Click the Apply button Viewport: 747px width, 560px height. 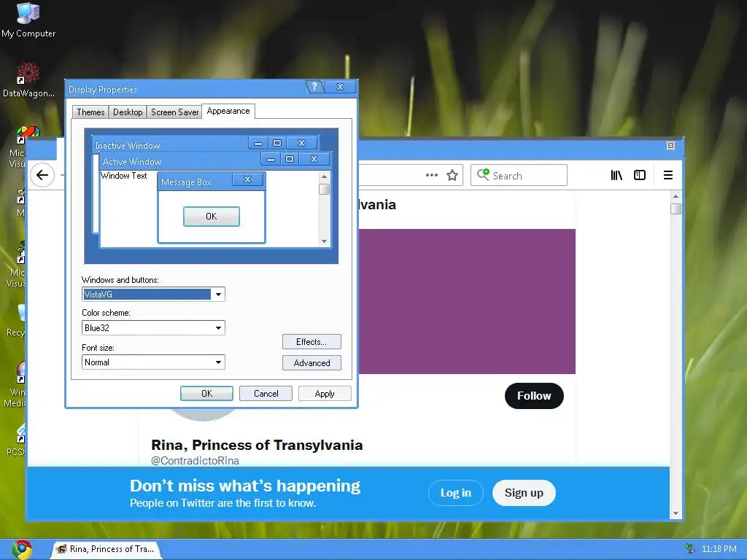pyautogui.click(x=325, y=393)
